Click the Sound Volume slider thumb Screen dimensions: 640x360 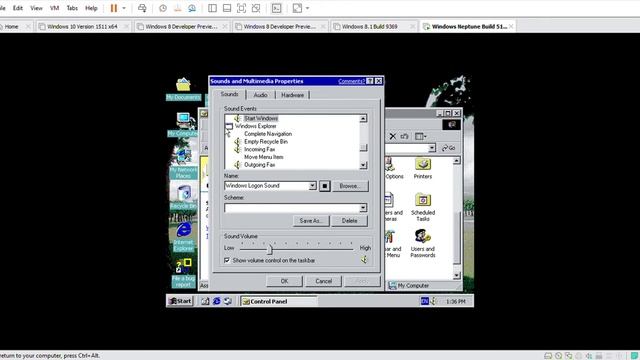[x=270, y=249]
